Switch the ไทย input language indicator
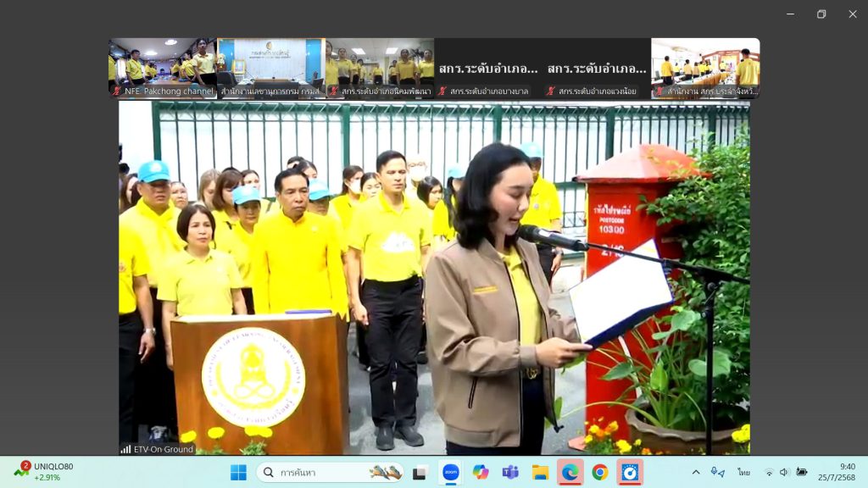This screenshot has height=488, width=868. [x=743, y=472]
